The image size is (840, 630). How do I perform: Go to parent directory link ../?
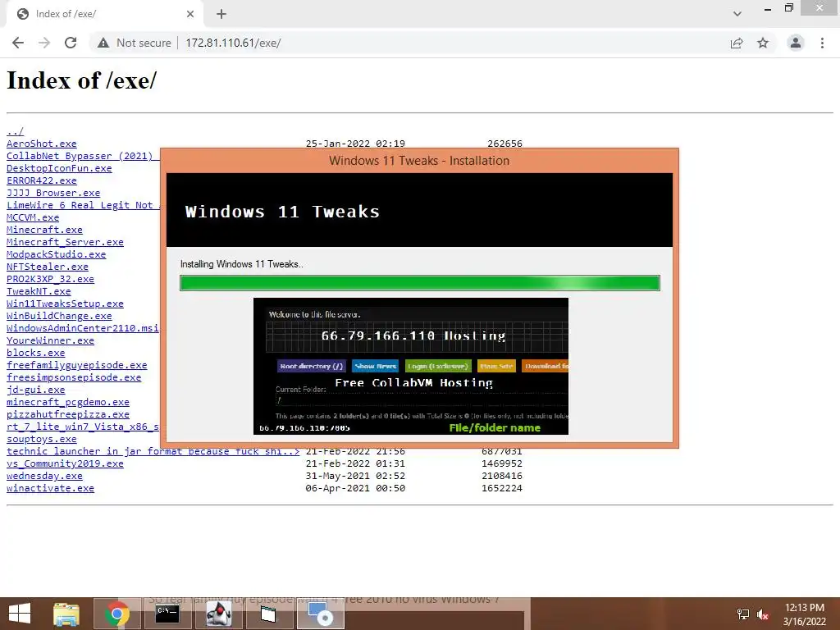coord(15,131)
